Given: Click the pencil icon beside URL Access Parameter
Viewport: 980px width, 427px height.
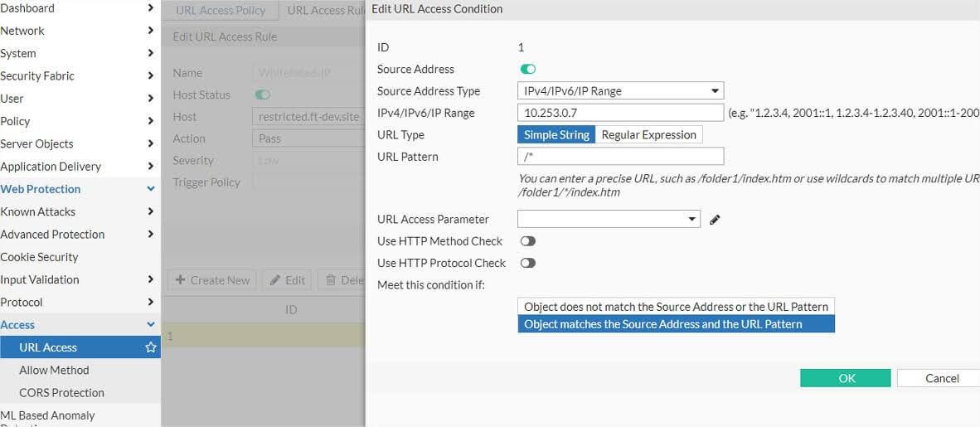Looking at the screenshot, I should point(715,220).
